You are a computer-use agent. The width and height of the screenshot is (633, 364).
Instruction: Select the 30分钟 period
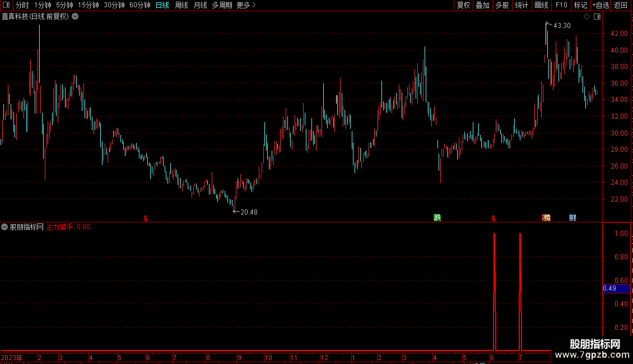point(114,5)
